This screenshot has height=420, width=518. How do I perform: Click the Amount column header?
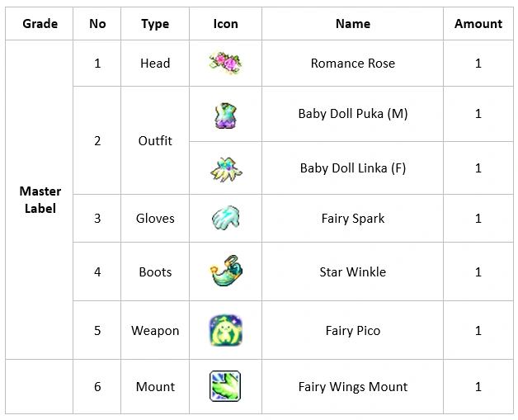pyautogui.click(x=478, y=24)
